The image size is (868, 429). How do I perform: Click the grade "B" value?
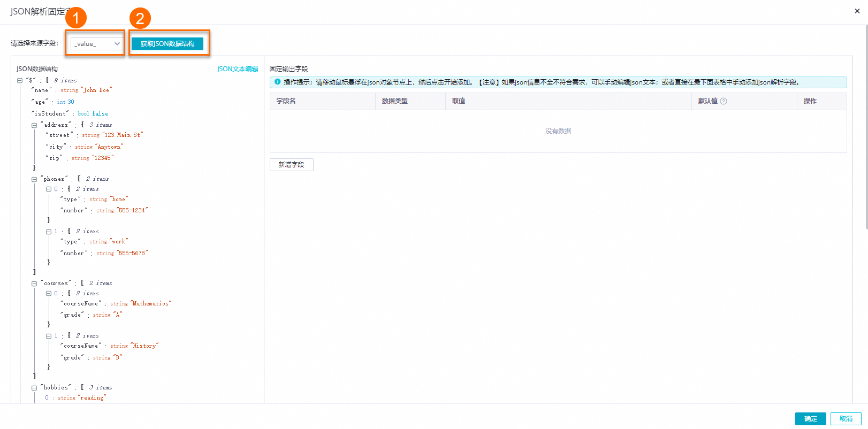118,358
